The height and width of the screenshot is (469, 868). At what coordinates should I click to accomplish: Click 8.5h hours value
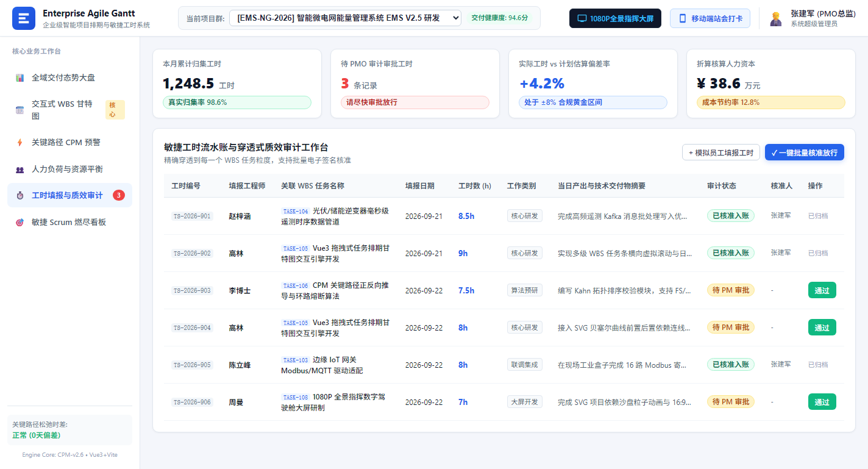(x=466, y=216)
